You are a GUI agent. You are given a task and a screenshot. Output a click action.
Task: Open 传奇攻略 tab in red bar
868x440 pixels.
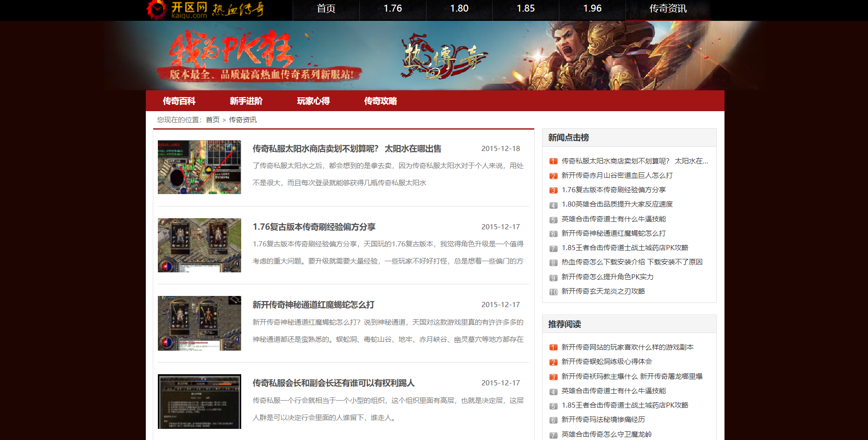pyautogui.click(x=381, y=101)
